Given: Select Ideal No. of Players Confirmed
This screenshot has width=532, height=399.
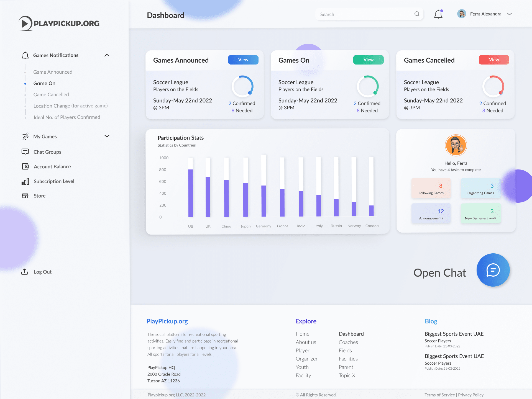Looking at the screenshot, I should (67, 117).
